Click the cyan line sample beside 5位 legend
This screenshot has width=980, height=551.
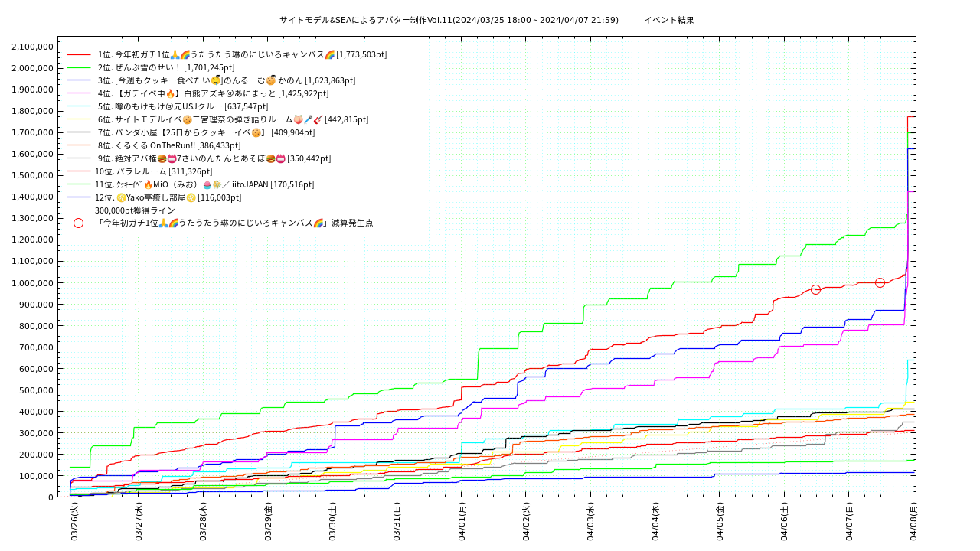coord(79,107)
